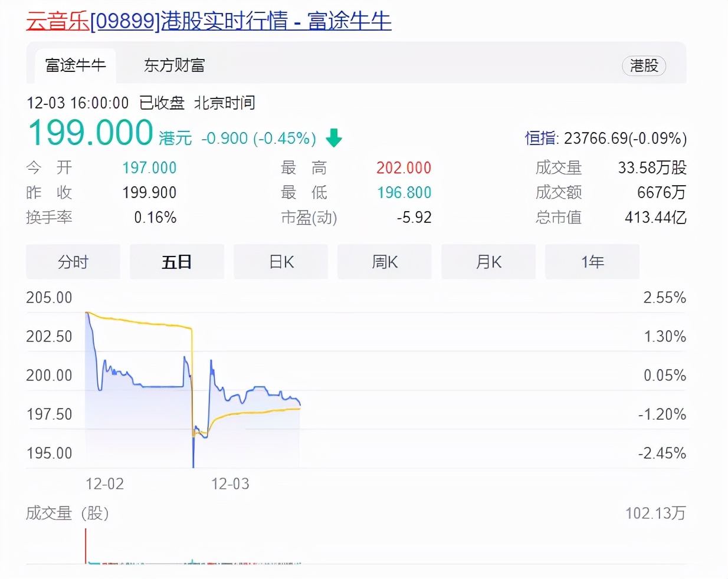Click the 港股 market label pill
Screen dimensions: 728x579
644,66
